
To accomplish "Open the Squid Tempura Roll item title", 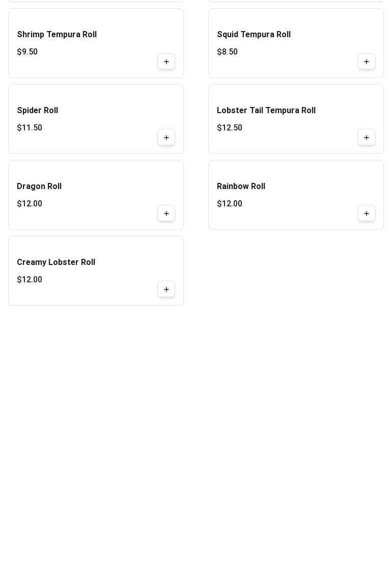I will [254, 34].
